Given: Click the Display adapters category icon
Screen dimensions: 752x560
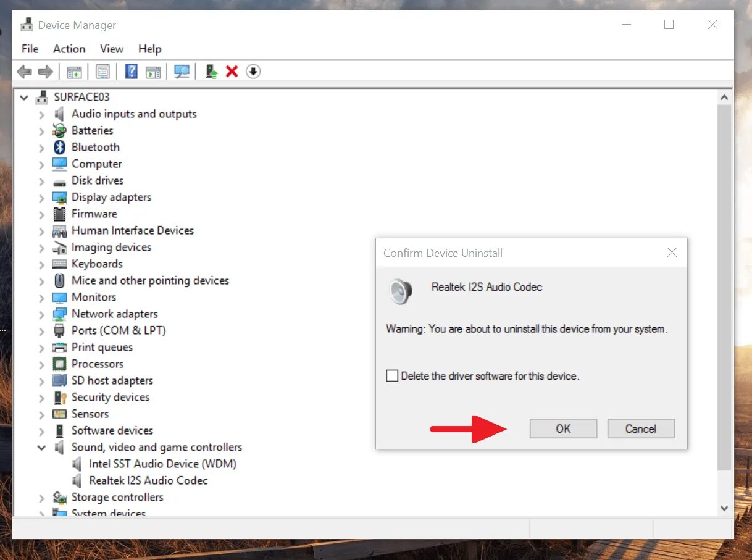Looking at the screenshot, I should [x=59, y=197].
